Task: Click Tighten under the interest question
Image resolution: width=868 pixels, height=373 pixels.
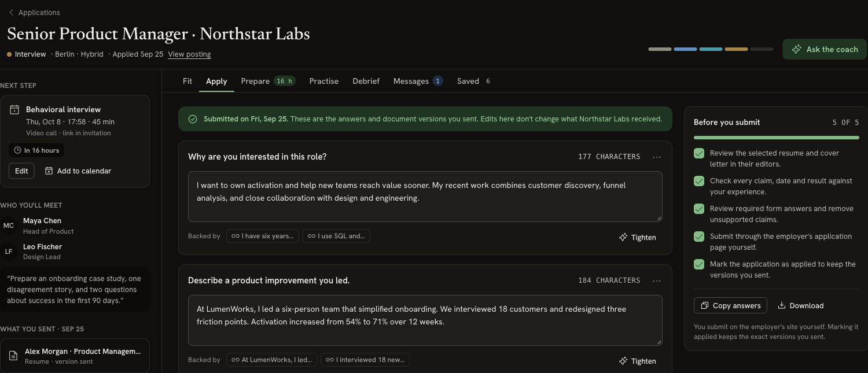Action: (x=638, y=237)
